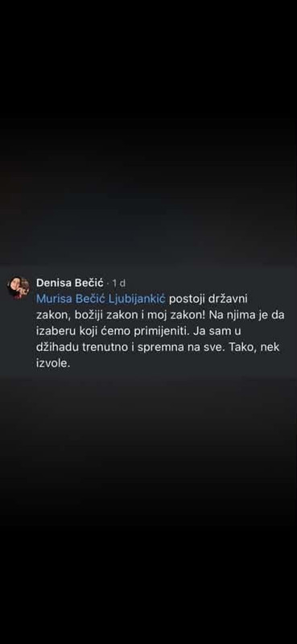
Task: Open the tagged profile Murisa Bečić Ljubijankić
Action: [101, 299]
